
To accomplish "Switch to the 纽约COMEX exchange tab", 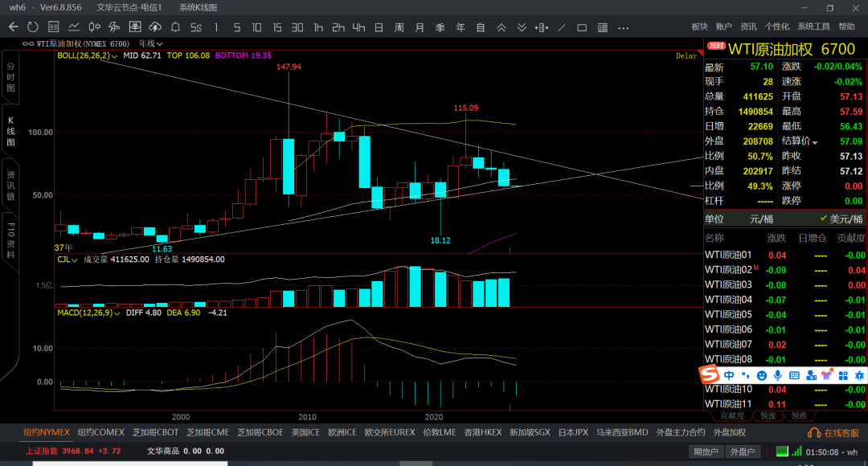I will [100, 432].
